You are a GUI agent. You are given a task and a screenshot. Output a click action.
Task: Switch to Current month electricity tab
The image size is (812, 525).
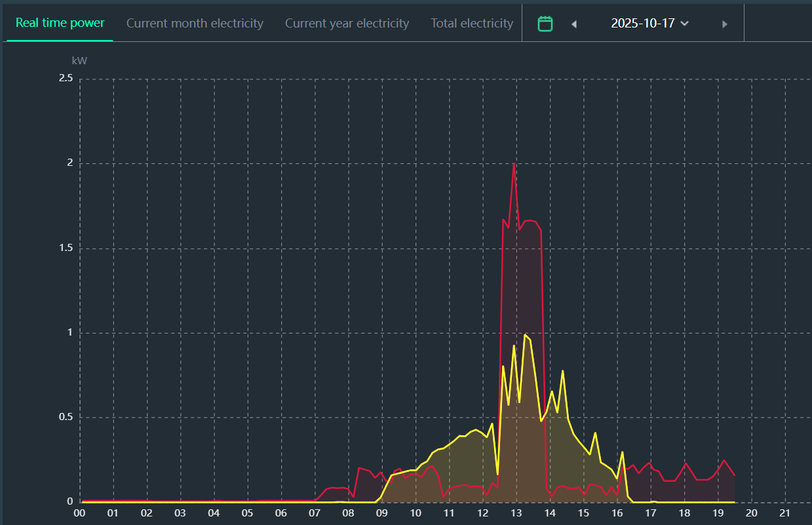click(195, 24)
